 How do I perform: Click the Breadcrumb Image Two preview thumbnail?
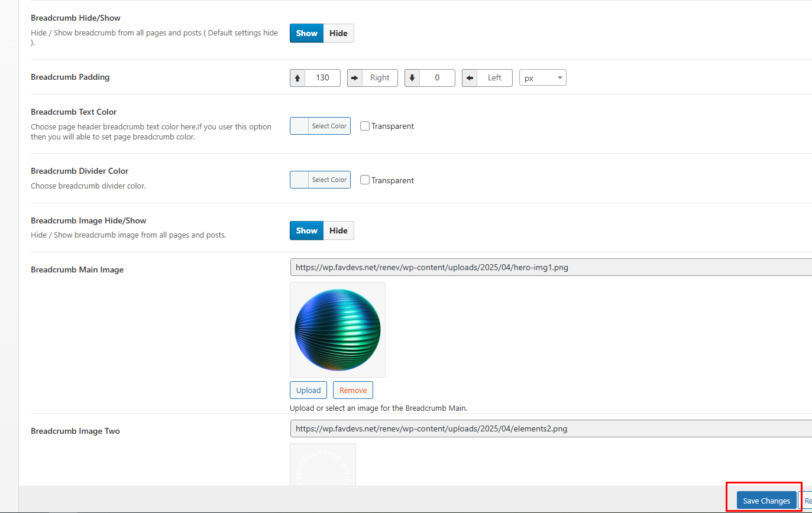(323, 465)
